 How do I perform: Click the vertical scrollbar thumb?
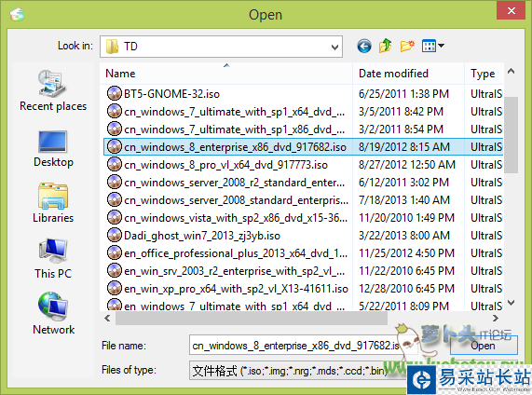tap(511, 135)
